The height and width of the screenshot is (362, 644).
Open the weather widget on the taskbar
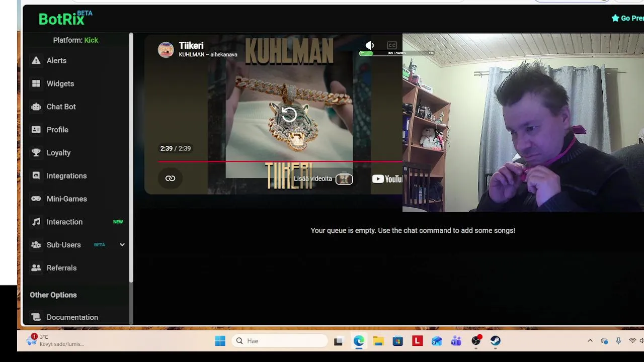pyautogui.click(x=55, y=340)
